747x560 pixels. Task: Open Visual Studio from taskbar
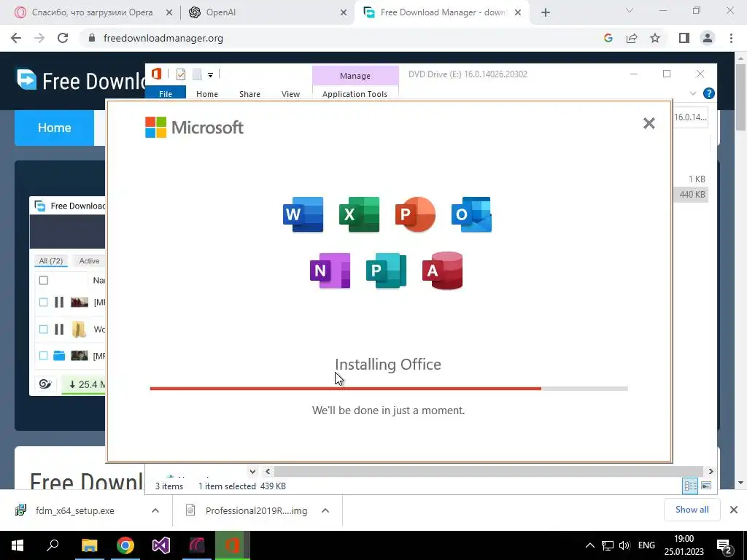(160, 545)
